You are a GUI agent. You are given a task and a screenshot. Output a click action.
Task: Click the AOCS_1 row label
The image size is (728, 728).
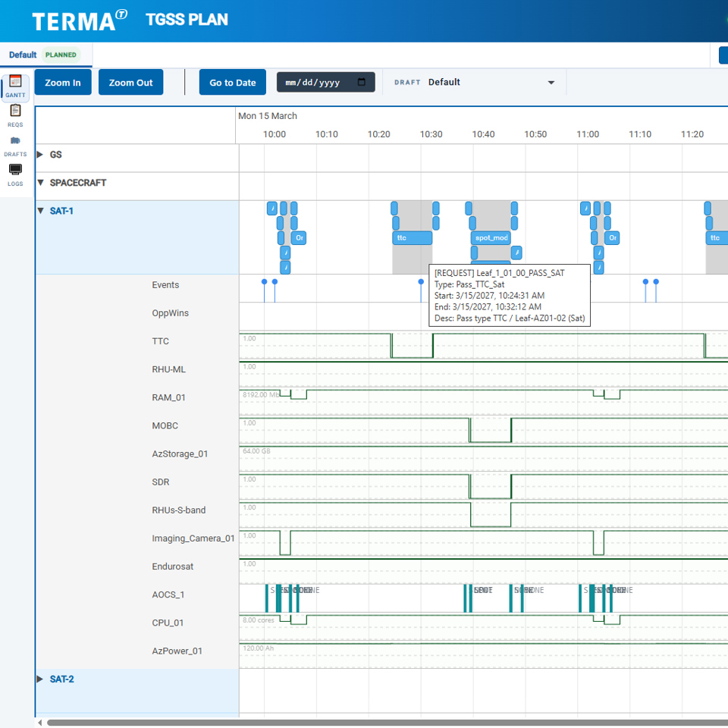[x=168, y=595]
